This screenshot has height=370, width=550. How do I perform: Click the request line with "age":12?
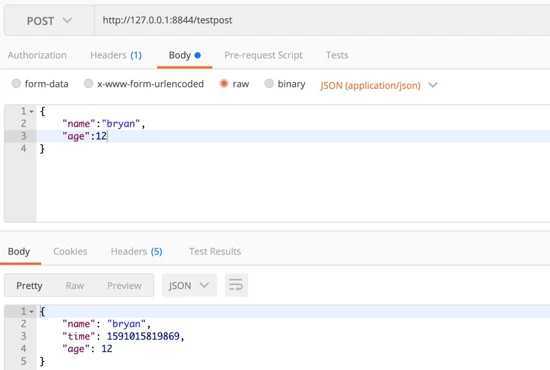[85, 136]
